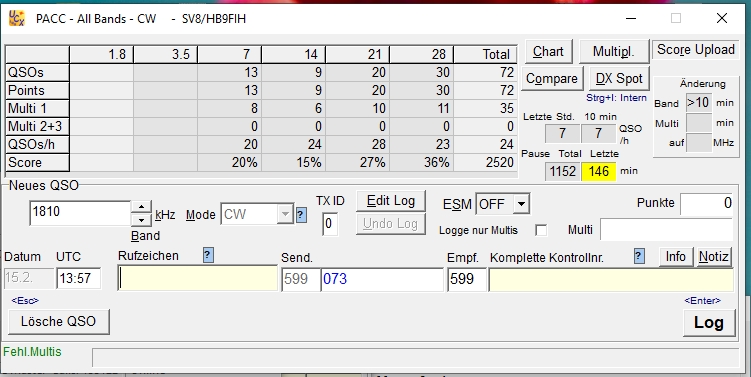The image size is (751, 377).
Task: Click the Letzte Std. QSO/h value
Action: tap(562, 133)
